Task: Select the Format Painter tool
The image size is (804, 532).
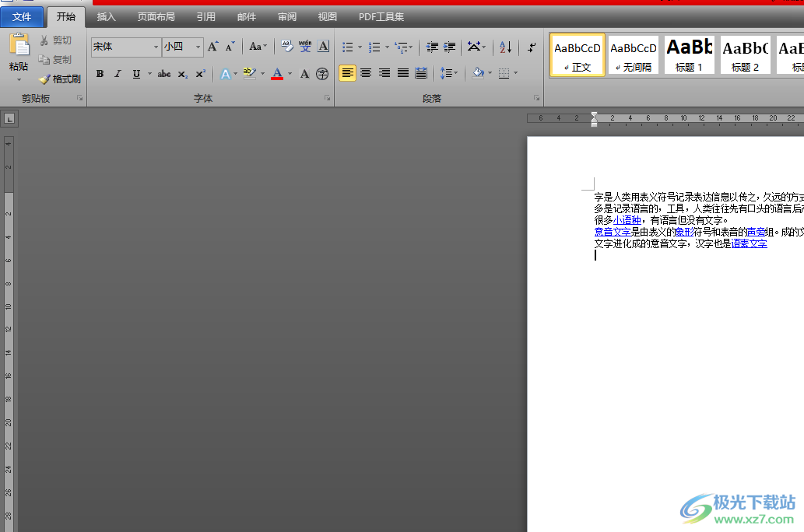Action: coord(60,79)
